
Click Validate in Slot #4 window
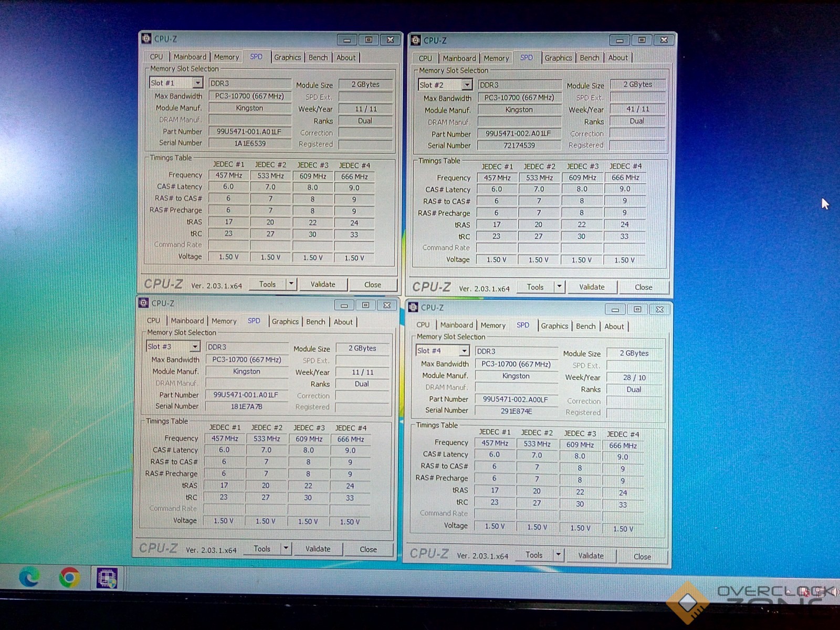click(x=591, y=555)
